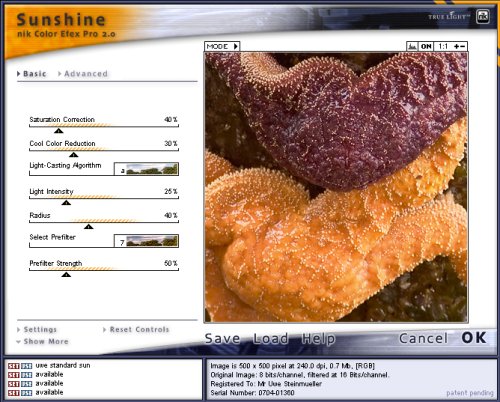500x402 pixels.
Task: Click the OK button
Action: coord(474,338)
